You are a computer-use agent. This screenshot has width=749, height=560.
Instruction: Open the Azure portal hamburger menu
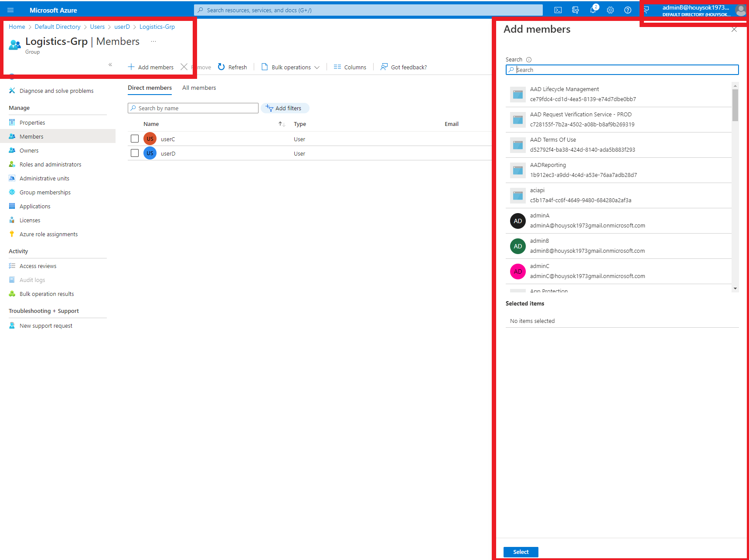[10, 10]
